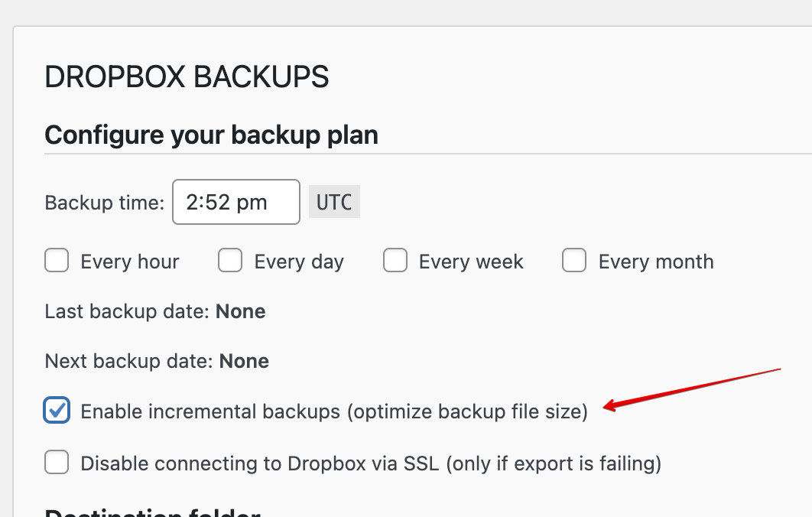Viewport: 812px width, 517px height.
Task: Click the 'Every hour' label text
Action: (x=130, y=262)
